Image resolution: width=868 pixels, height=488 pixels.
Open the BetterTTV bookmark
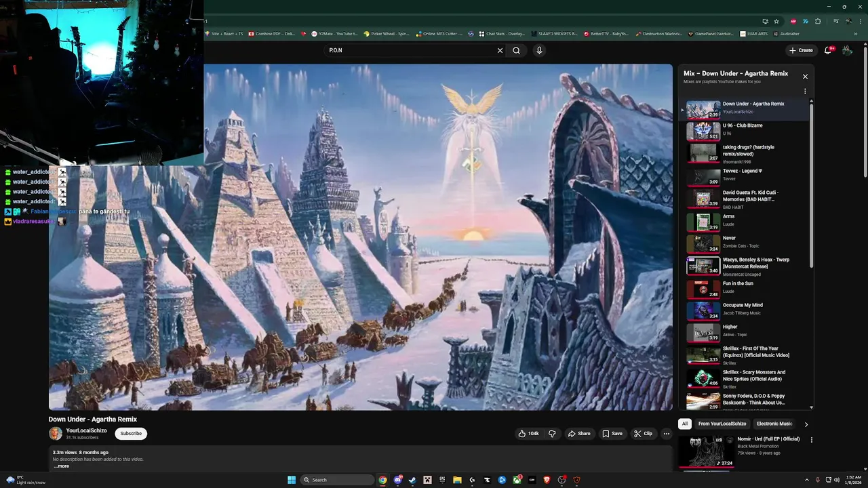[x=606, y=33]
